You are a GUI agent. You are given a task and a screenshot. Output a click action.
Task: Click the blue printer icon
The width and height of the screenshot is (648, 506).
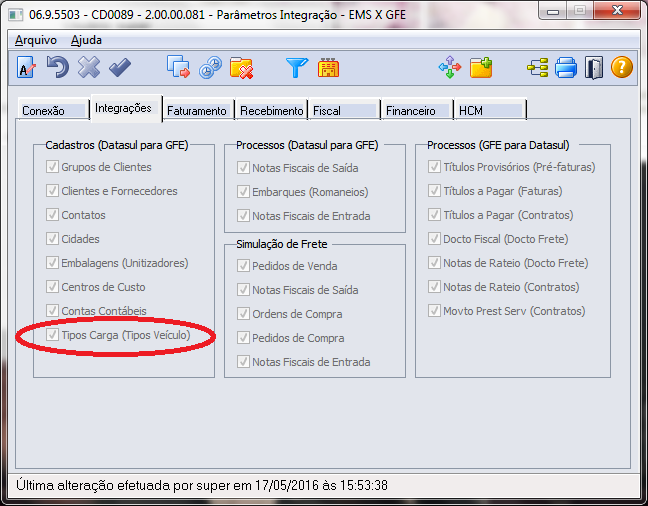566,67
